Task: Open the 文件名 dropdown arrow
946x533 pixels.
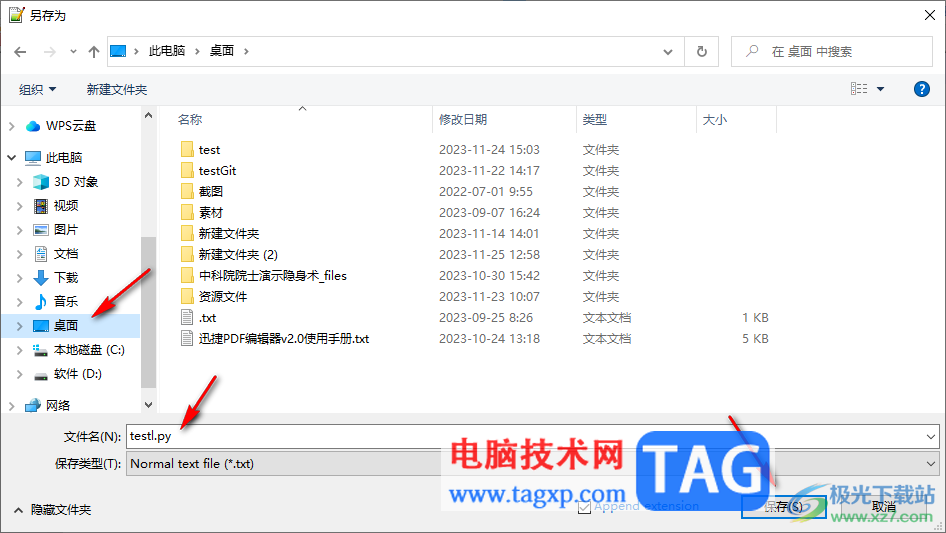Action: [930, 436]
